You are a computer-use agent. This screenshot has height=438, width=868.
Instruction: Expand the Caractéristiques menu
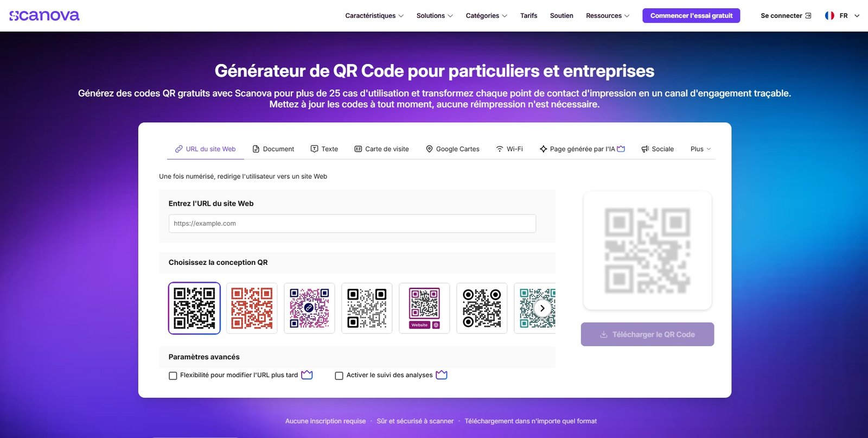coord(374,16)
